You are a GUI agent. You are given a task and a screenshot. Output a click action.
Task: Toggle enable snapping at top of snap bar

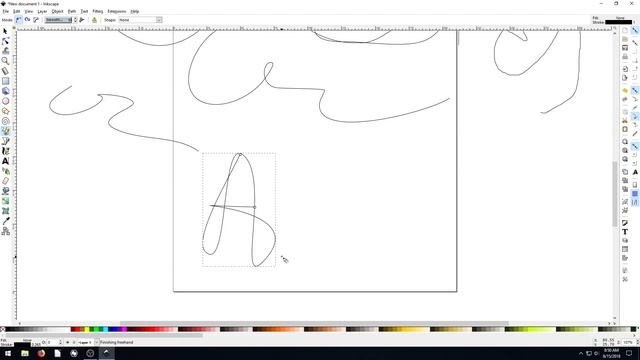[x=635, y=31]
